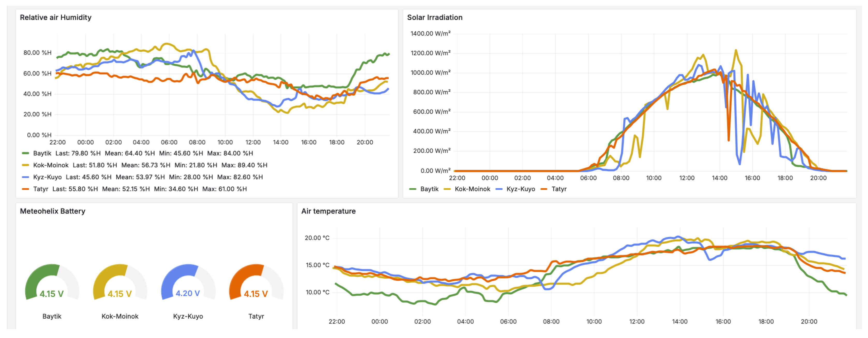Click Kok-Moinok yellow swatch in Solar legend
868x338 pixels.
(447, 189)
